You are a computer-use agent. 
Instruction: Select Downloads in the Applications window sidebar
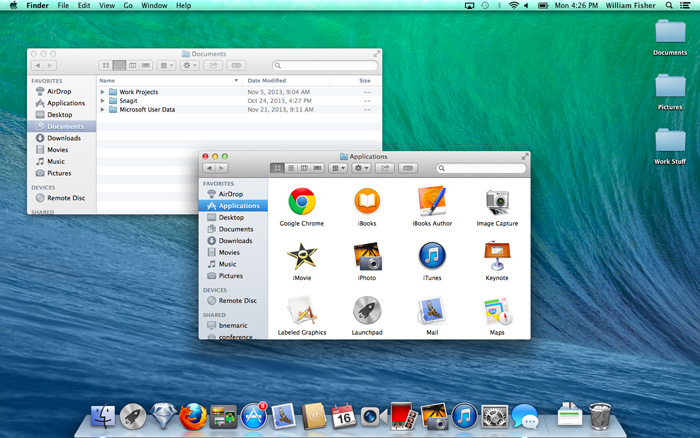pyautogui.click(x=235, y=240)
